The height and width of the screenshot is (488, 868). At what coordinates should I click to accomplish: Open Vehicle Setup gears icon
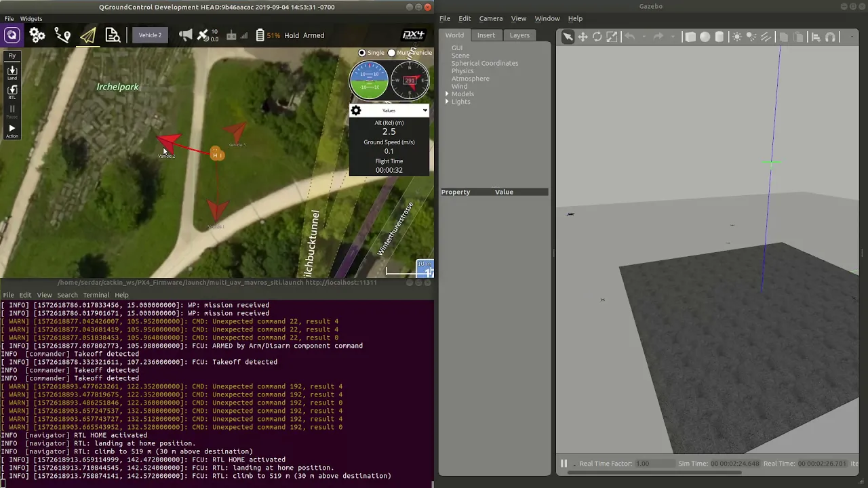37,35
